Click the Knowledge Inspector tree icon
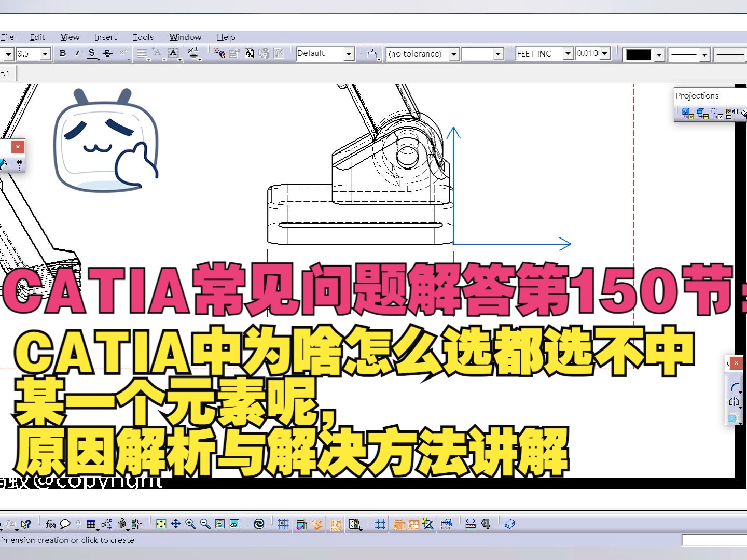 pyautogui.click(x=107, y=524)
